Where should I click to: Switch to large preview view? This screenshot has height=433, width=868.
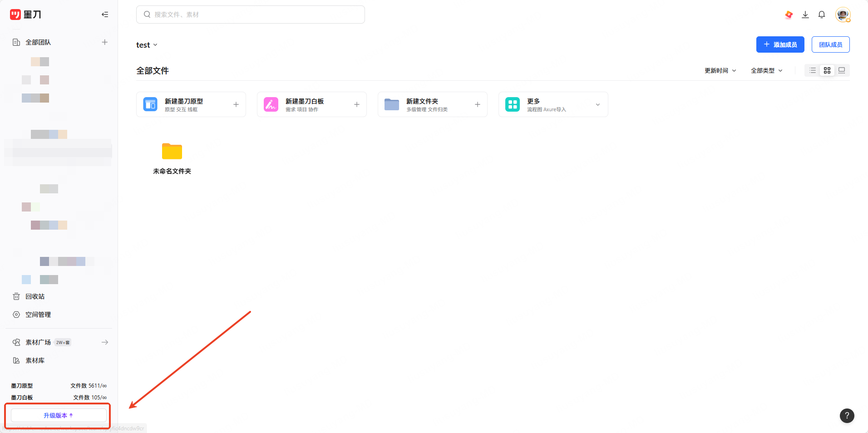(x=842, y=70)
